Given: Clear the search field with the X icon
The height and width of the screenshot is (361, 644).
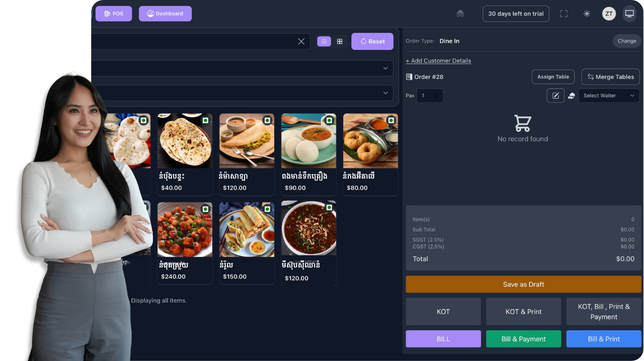Looking at the screenshot, I should (x=301, y=41).
